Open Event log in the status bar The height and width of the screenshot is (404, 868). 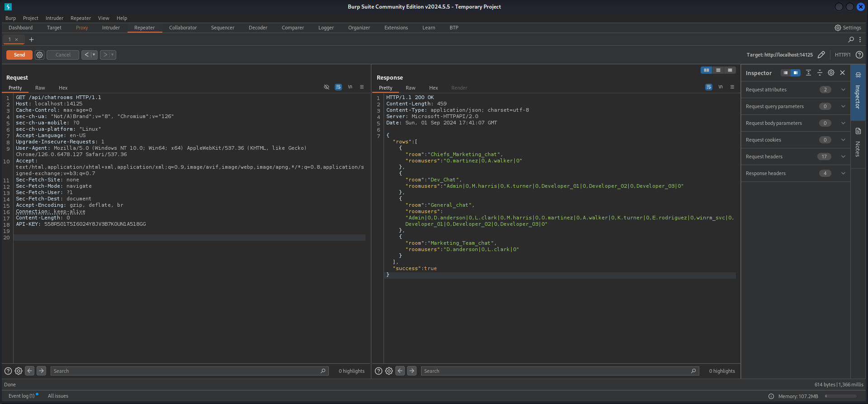click(21, 396)
